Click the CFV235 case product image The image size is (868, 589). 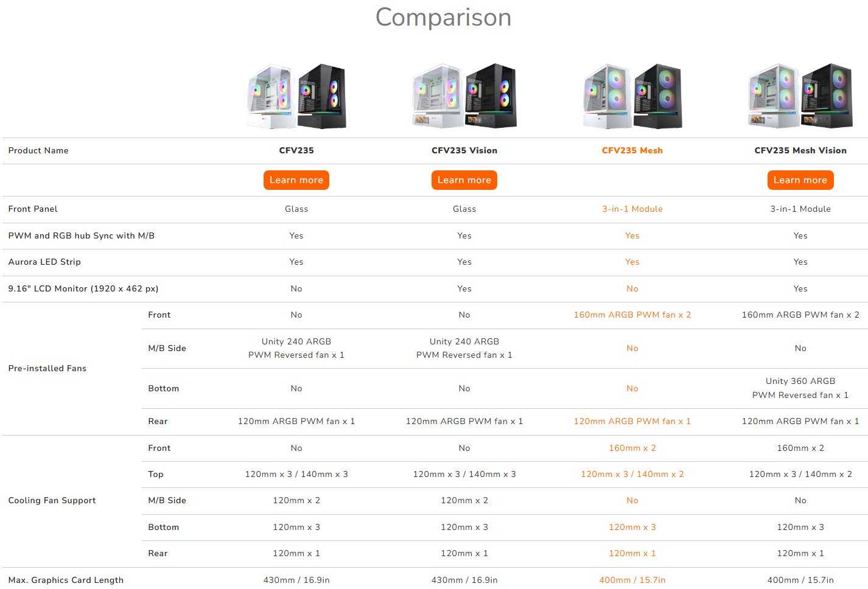point(296,96)
